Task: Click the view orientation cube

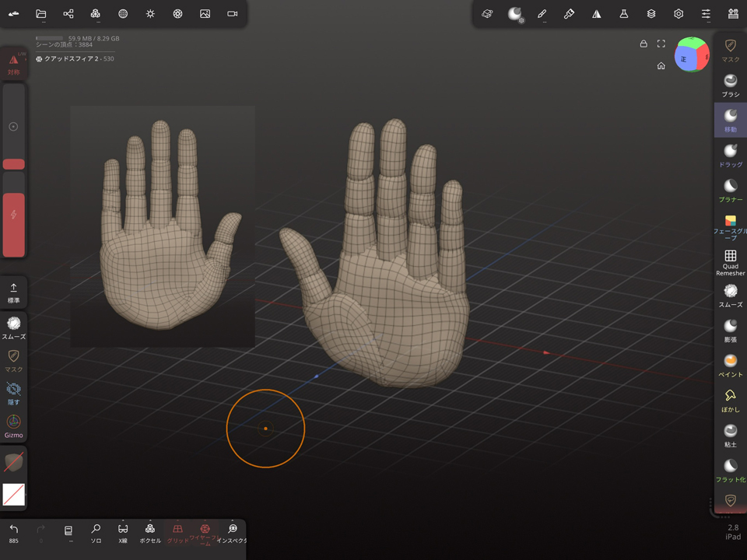Action: tap(691, 55)
